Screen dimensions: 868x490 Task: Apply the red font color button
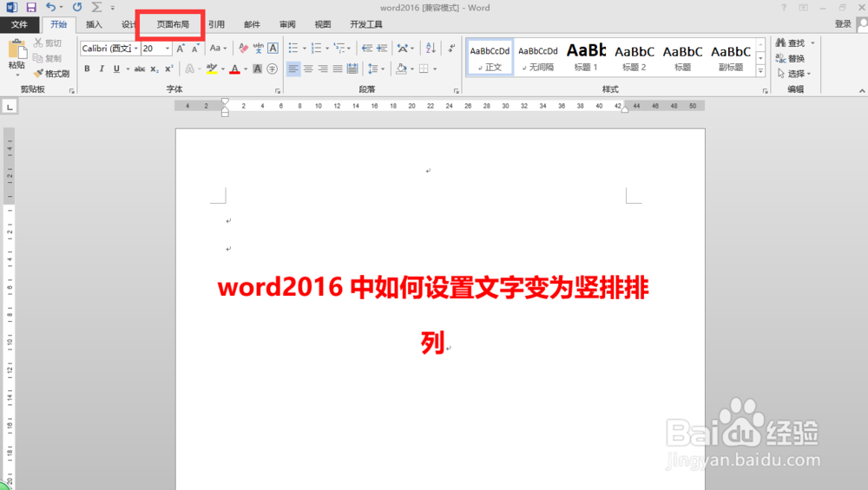click(234, 69)
